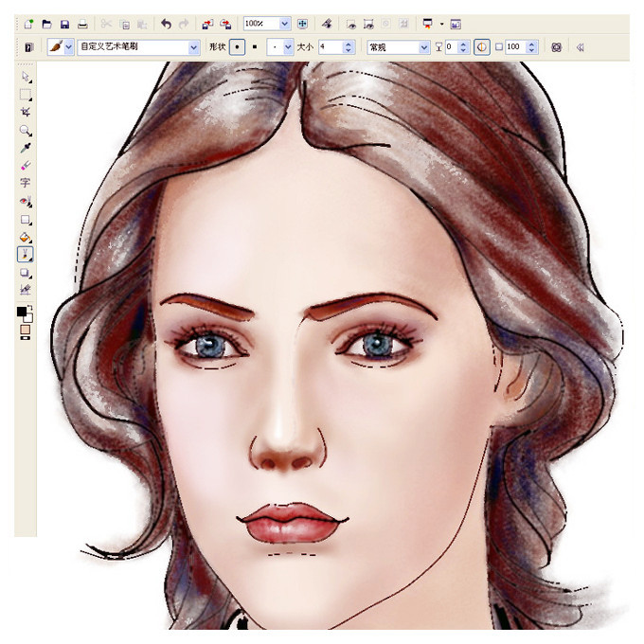Select the Drop Shadow tool
Viewport: 644px width, 644px height.
(26, 273)
